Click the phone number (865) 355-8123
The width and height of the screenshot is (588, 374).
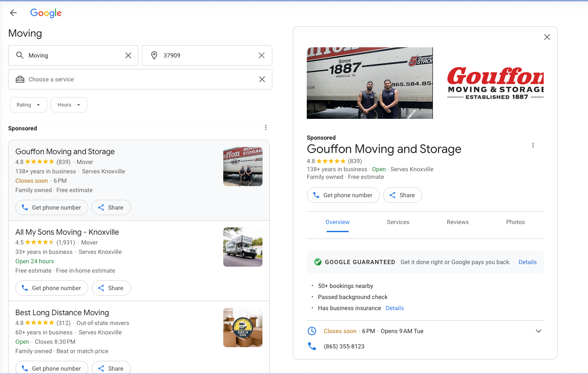344,346
